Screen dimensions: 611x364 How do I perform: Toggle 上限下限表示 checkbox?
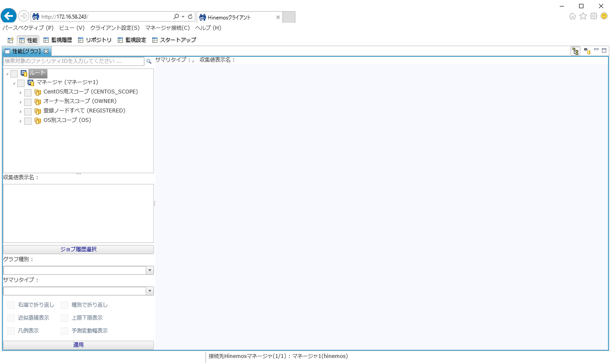point(65,318)
